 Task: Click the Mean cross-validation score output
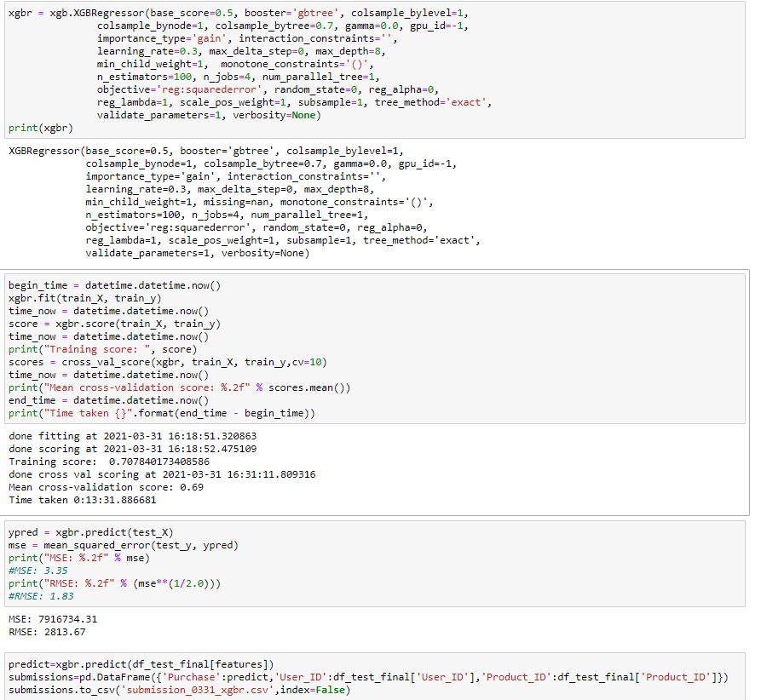106,487
